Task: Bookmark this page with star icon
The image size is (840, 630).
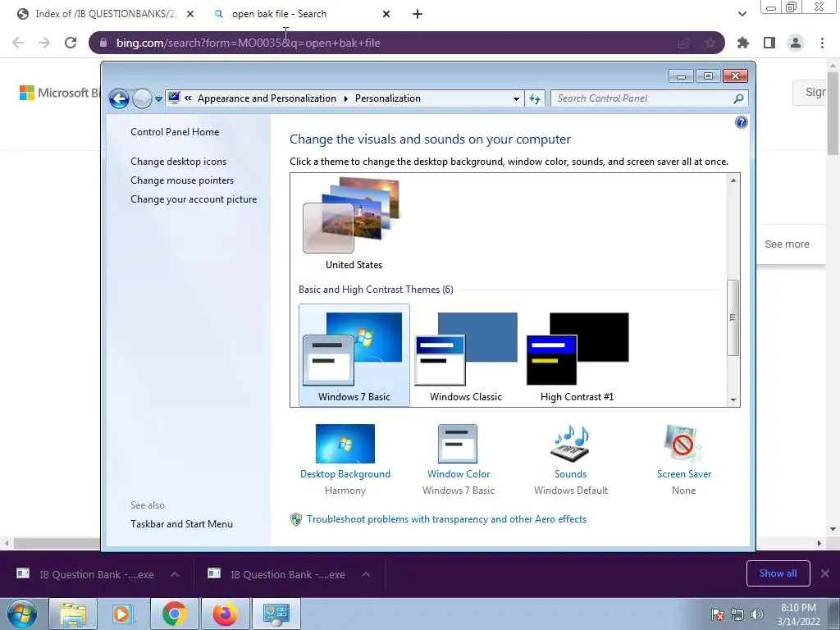Action: (x=710, y=43)
